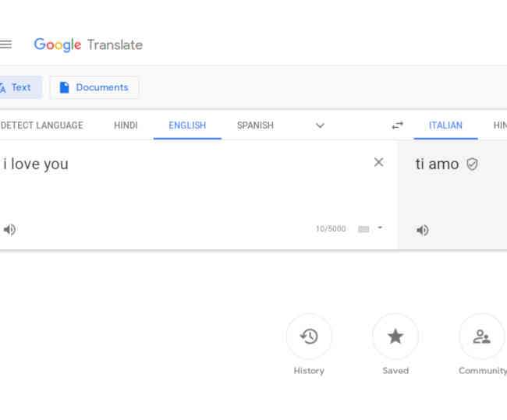Viewport: 507px width, 420px height.
Task: Listen to the Italian translation
Action: click(422, 230)
